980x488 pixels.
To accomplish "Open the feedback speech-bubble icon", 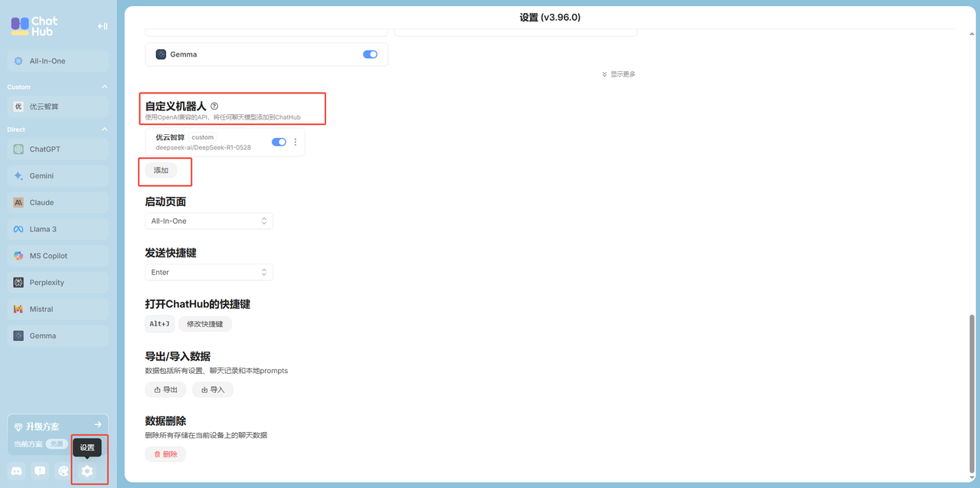I will tap(40, 471).
